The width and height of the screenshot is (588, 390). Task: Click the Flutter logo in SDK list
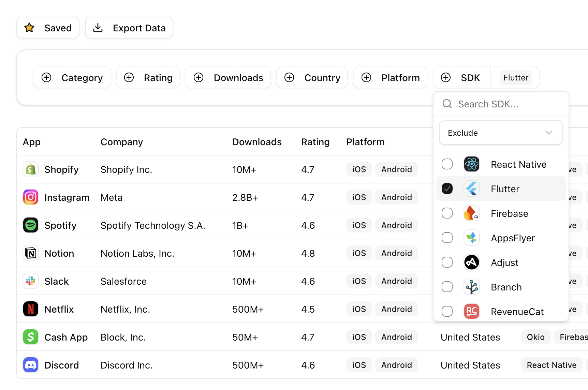472,189
